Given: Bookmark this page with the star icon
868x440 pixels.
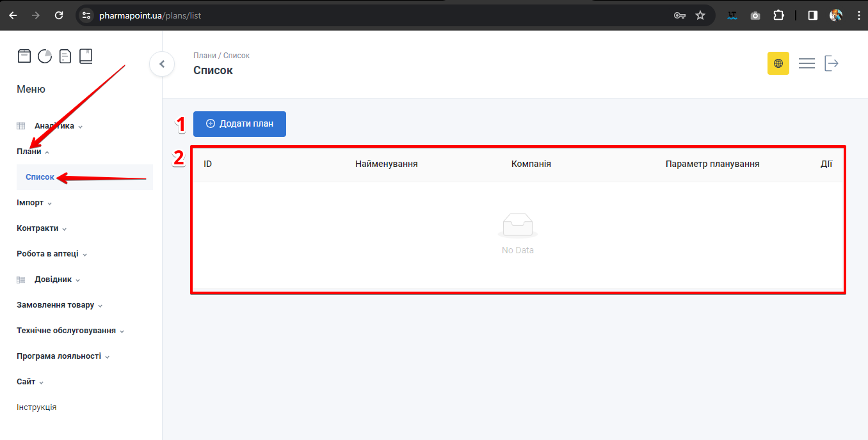Looking at the screenshot, I should (x=700, y=15).
